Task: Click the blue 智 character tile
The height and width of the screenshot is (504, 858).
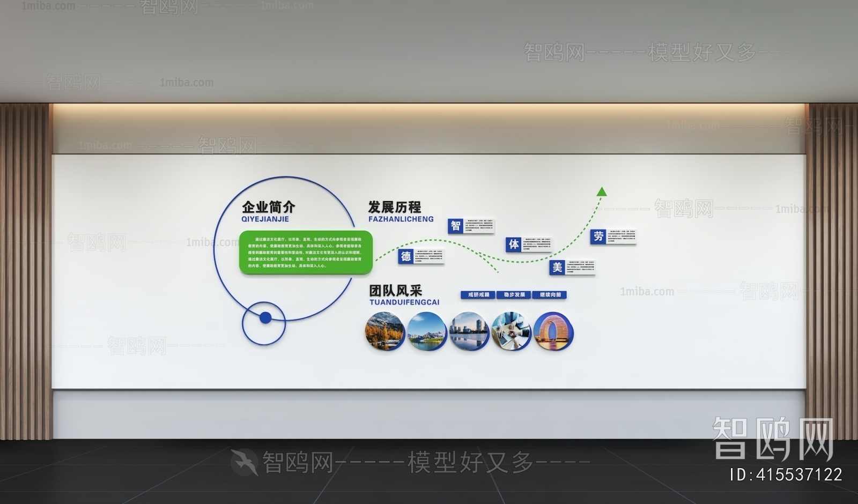Action: click(455, 226)
